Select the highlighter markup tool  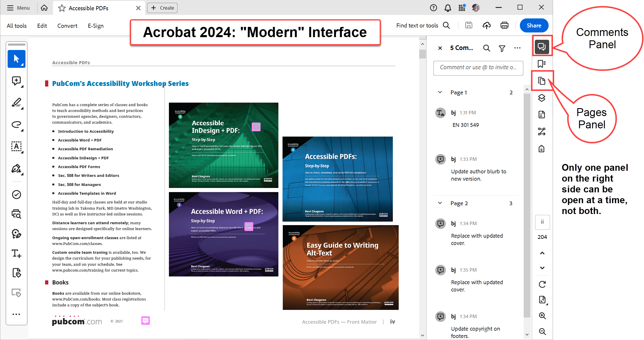coord(16,103)
